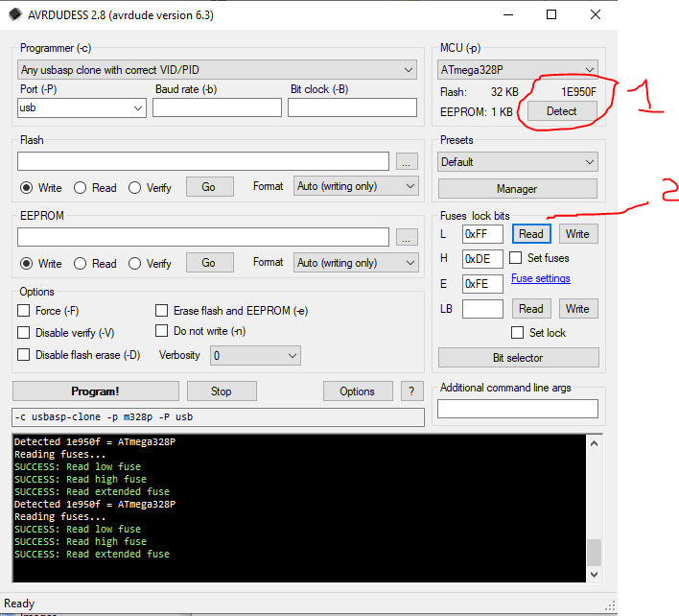679x616 pixels.
Task: Click the Bit selector button
Action: point(518,358)
